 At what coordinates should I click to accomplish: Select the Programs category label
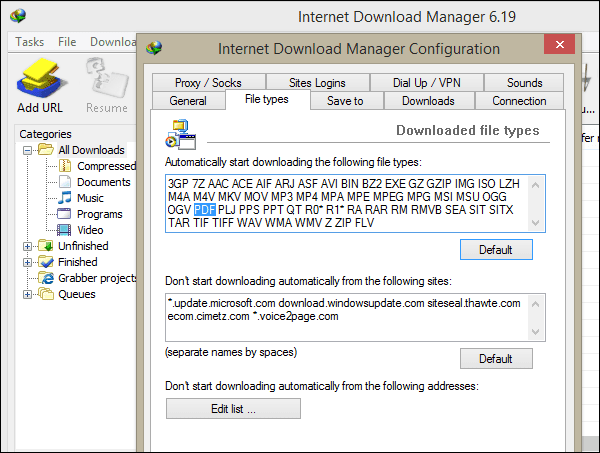coord(100,214)
